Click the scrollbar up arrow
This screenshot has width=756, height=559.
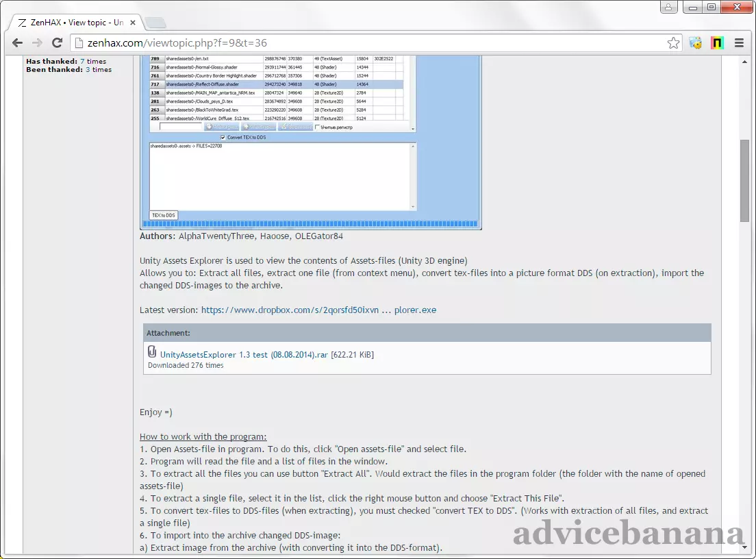pyautogui.click(x=744, y=62)
